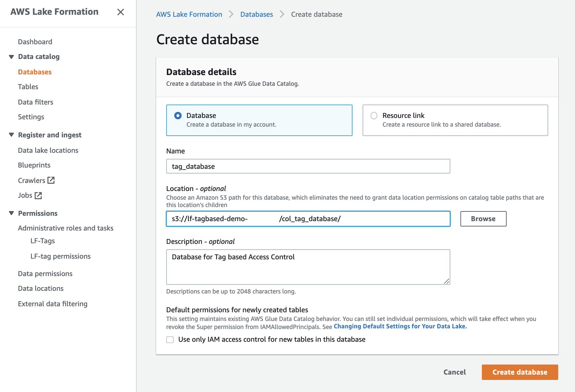Click the Browse button for S3 location

click(x=483, y=219)
